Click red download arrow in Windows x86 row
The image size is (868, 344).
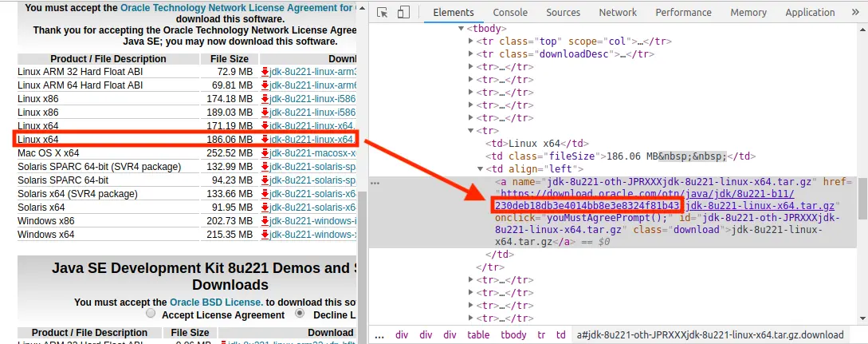(x=265, y=221)
